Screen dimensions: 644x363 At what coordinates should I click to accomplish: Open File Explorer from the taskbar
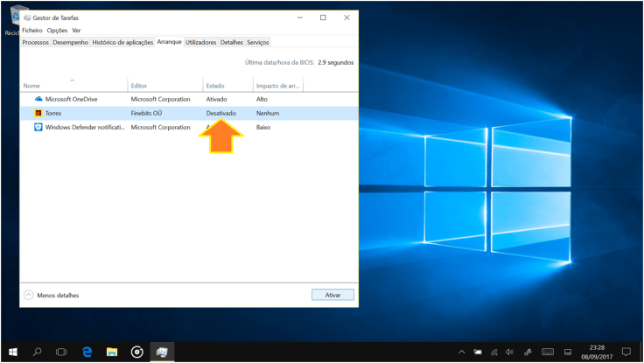(112, 352)
